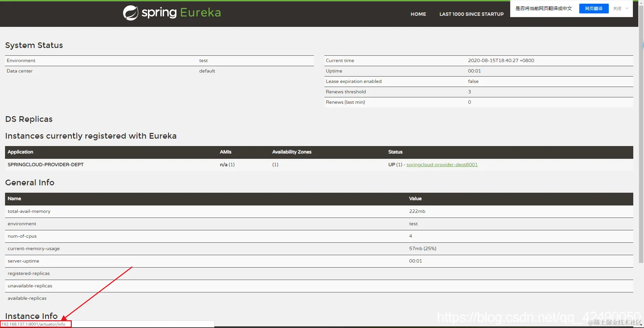Click the n/a (1) AMIs cell
This screenshot has height=328, width=644.
pyautogui.click(x=227, y=165)
